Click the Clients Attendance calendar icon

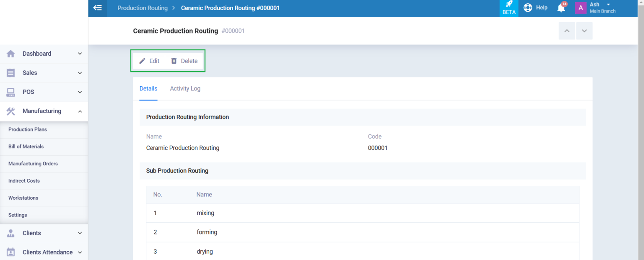11,252
